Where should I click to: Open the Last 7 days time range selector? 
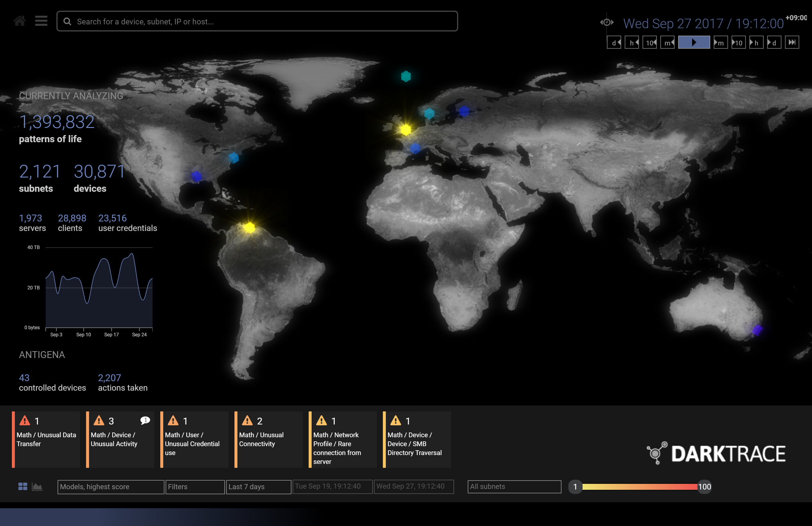pyautogui.click(x=258, y=487)
